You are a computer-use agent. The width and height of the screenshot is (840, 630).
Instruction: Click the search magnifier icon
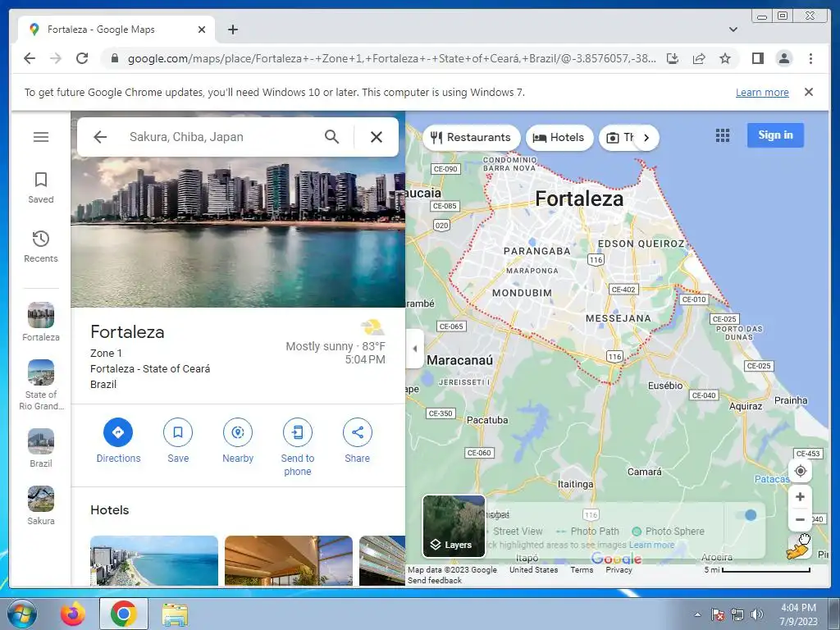tap(331, 137)
